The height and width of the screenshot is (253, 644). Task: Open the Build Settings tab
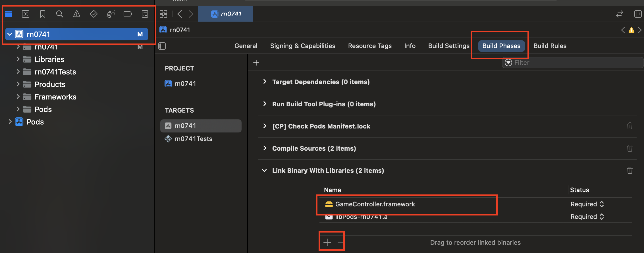(x=449, y=46)
